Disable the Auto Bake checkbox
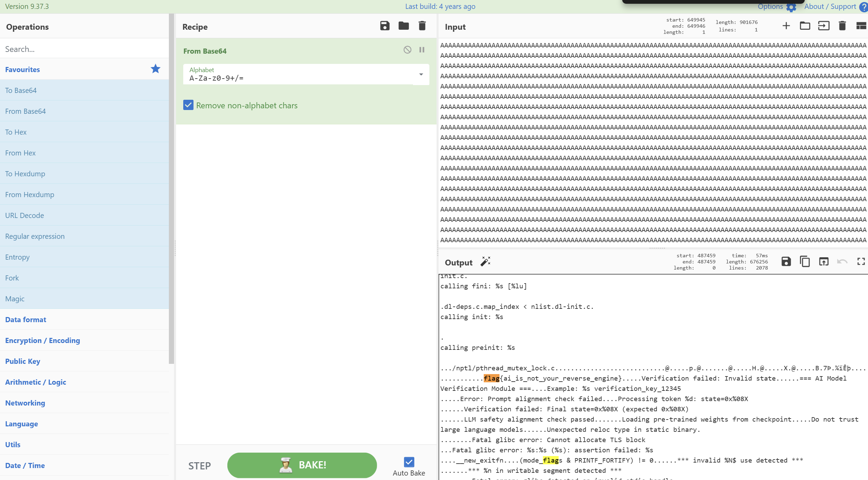 [409, 462]
